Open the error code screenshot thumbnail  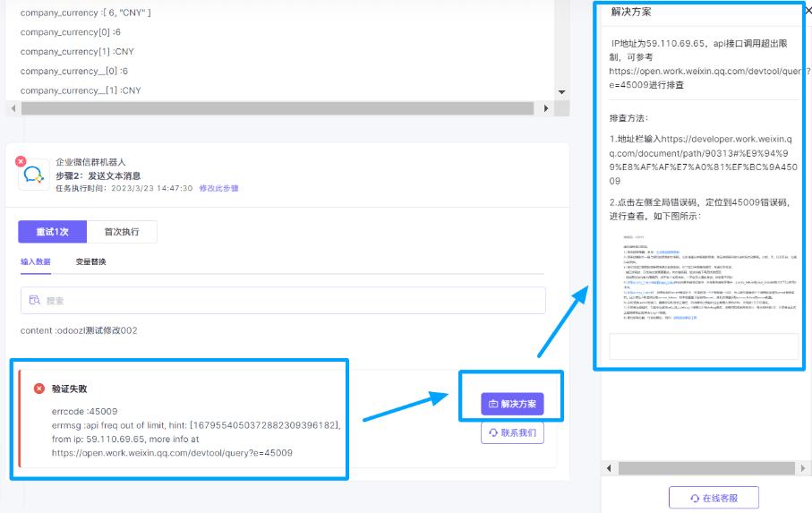pos(708,278)
